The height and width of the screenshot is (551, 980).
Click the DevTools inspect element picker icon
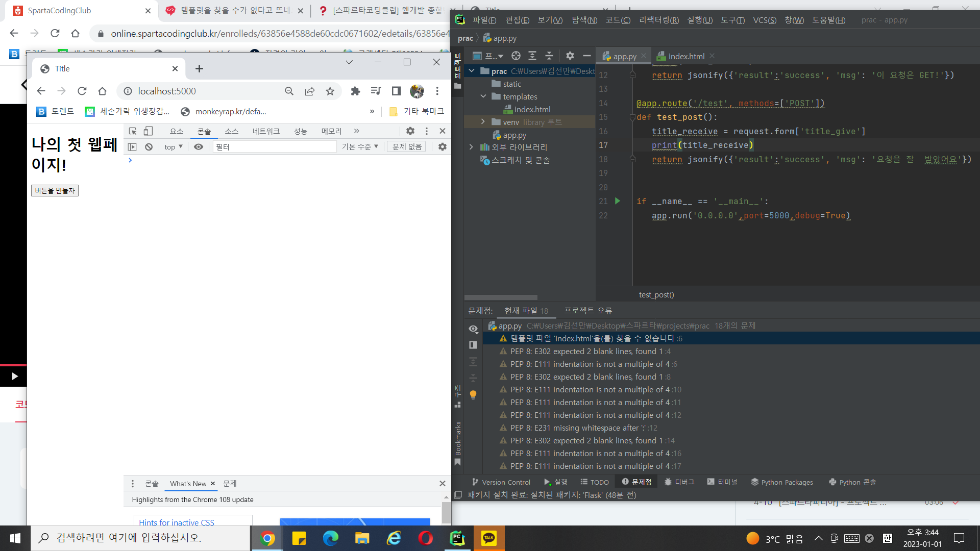[x=133, y=131]
